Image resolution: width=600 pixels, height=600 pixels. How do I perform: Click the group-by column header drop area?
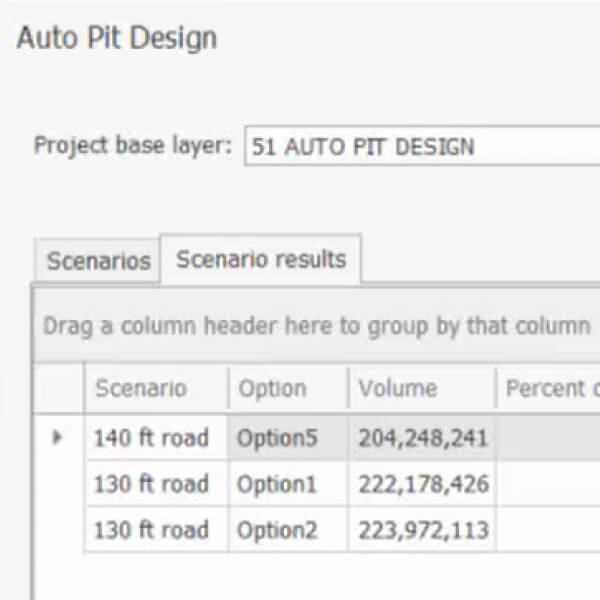pyautogui.click(x=317, y=326)
